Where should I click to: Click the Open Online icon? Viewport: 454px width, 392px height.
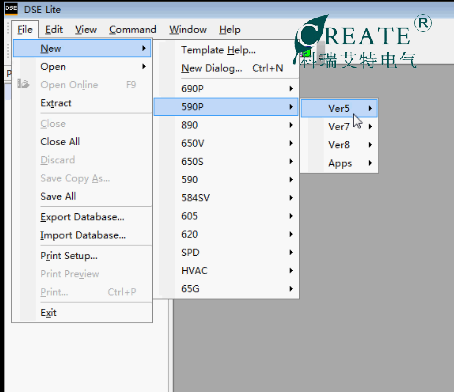click(23, 84)
